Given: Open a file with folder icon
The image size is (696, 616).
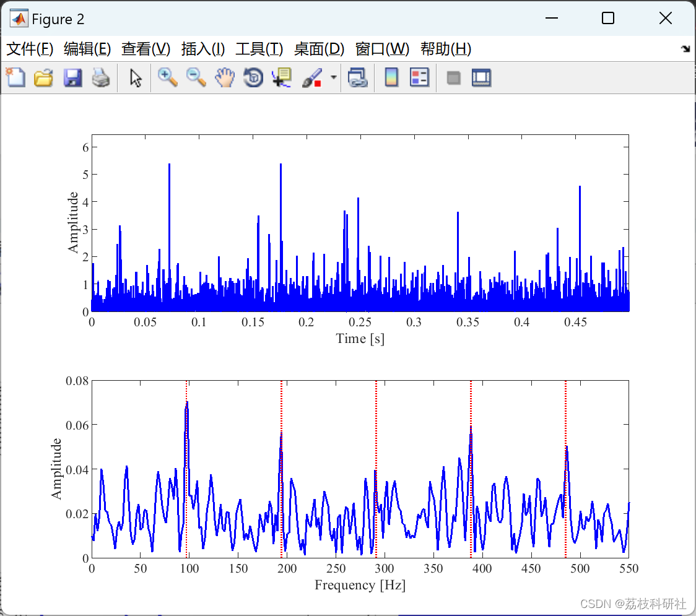Looking at the screenshot, I should 43,77.
